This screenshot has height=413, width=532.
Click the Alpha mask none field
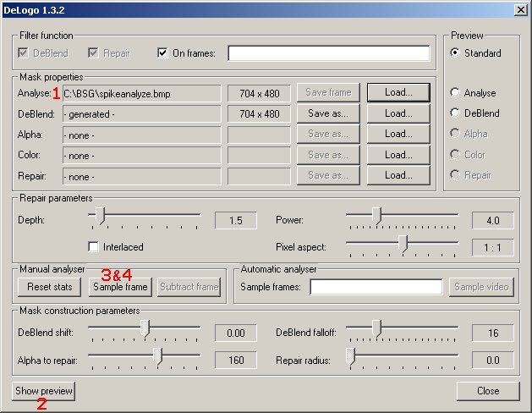(142, 135)
